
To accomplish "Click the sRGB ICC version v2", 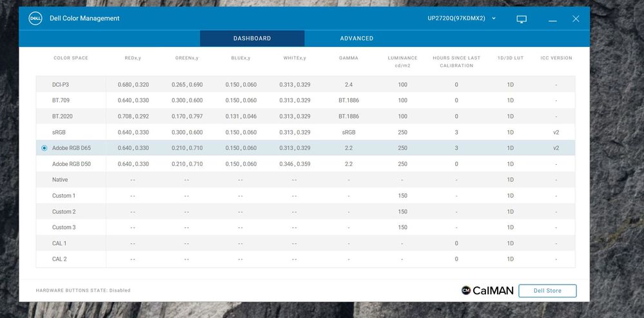I will coord(556,132).
